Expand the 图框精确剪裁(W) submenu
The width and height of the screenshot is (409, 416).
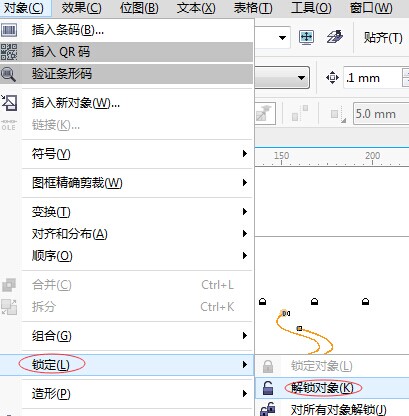(127, 183)
